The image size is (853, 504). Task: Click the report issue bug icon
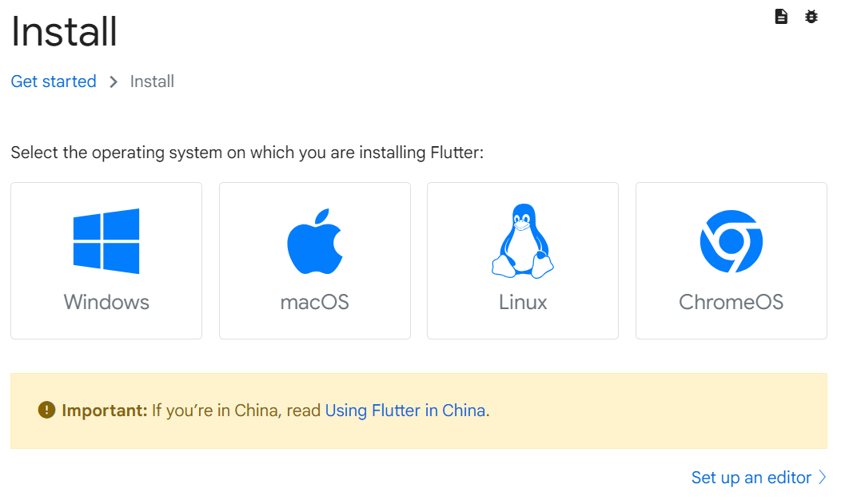coord(811,17)
